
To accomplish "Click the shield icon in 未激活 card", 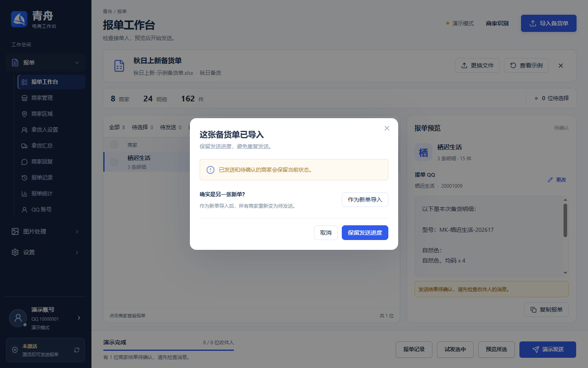I will pos(15,350).
